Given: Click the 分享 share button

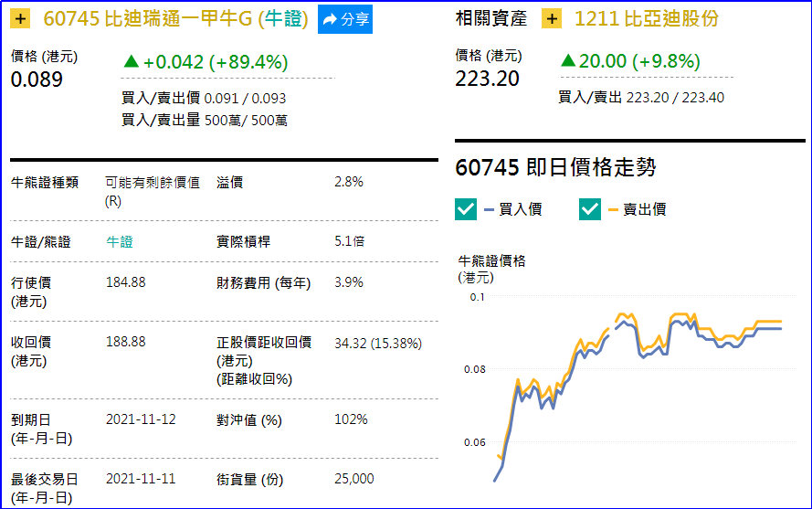Looking at the screenshot, I should 345,19.
